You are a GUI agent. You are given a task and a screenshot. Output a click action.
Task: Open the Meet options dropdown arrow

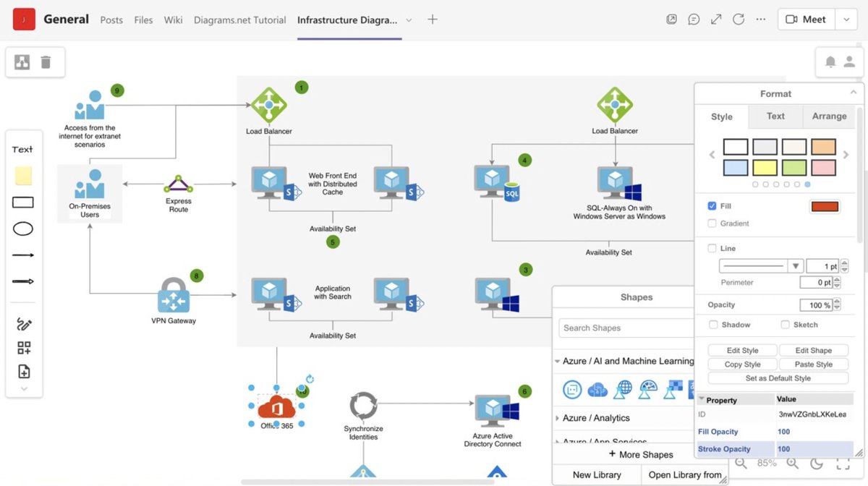(x=846, y=20)
